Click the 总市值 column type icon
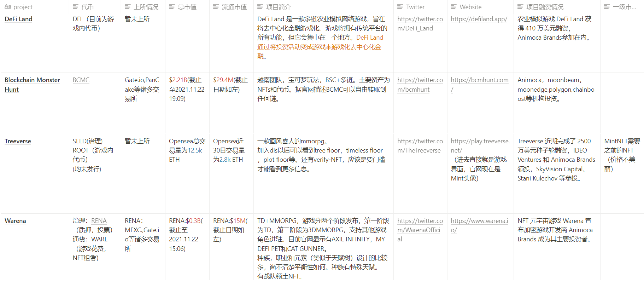 coord(172,7)
